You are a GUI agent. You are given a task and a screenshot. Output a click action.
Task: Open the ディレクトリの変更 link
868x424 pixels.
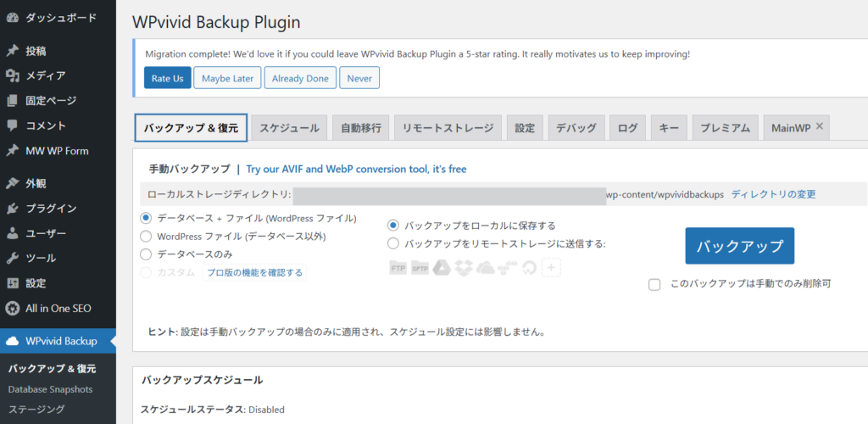pyautogui.click(x=773, y=194)
